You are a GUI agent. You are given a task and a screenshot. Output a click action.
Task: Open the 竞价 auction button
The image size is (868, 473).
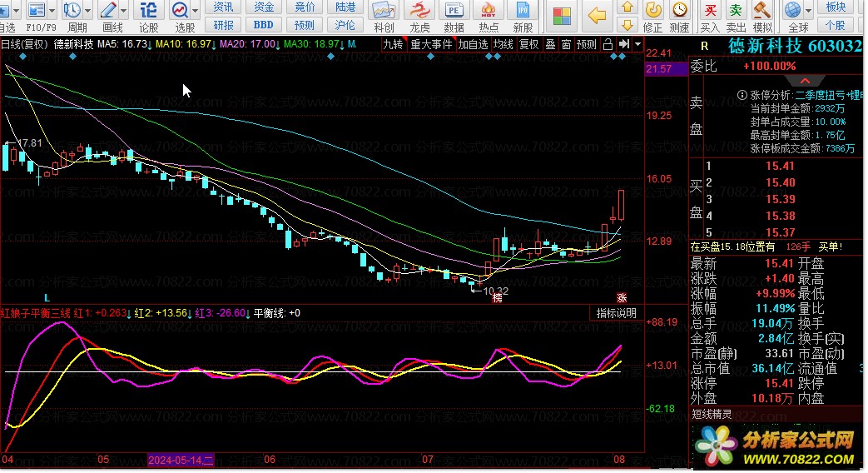point(305,7)
